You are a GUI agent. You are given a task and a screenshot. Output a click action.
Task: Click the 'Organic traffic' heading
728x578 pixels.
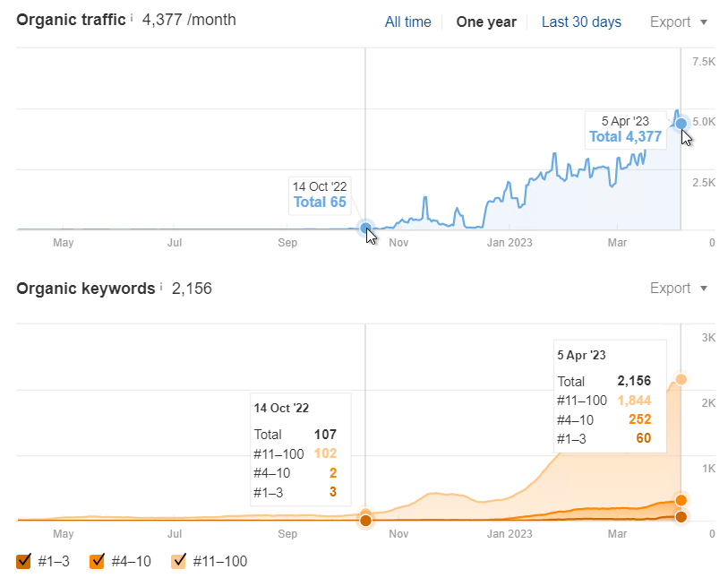pyautogui.click(x=71, y=20)
